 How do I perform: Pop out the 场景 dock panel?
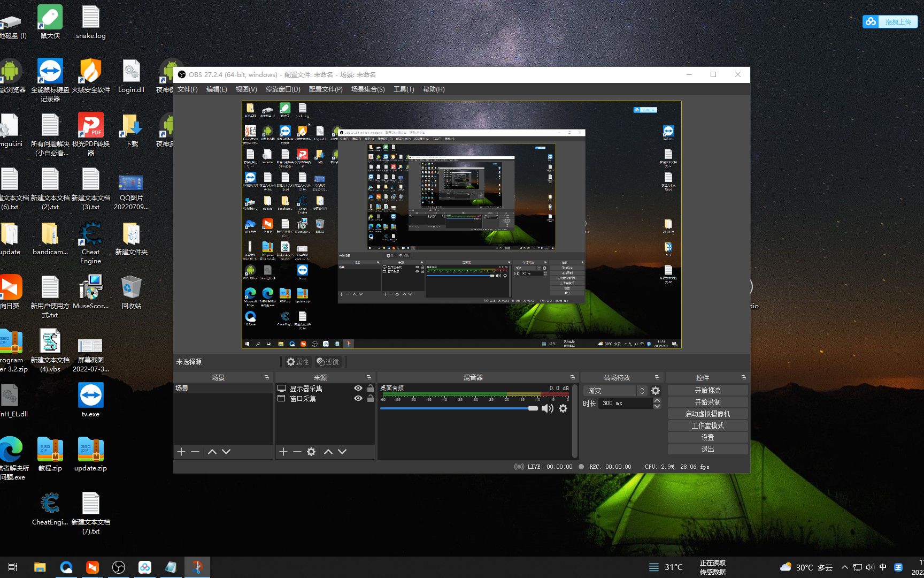click(x=267, y=377)
